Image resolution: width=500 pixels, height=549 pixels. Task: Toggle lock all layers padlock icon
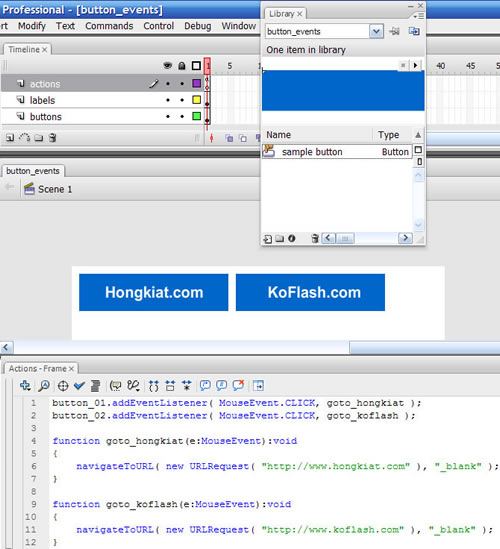click(182, 65)
